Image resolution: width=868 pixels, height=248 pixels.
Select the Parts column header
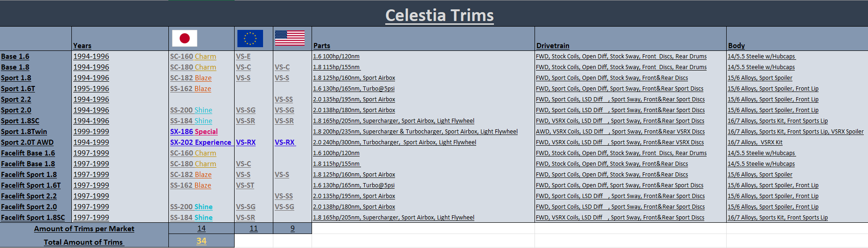[x=322, y=46]
